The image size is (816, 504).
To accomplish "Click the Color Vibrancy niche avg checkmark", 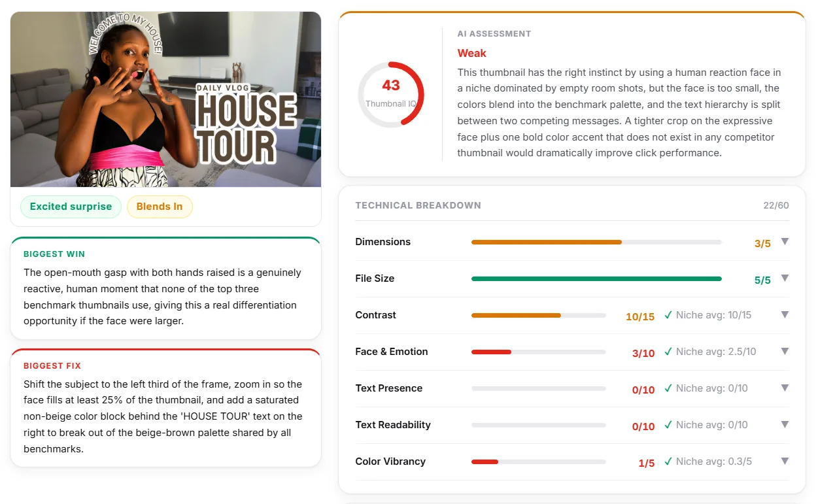I will pyautogui.click(x=668, y=462).
